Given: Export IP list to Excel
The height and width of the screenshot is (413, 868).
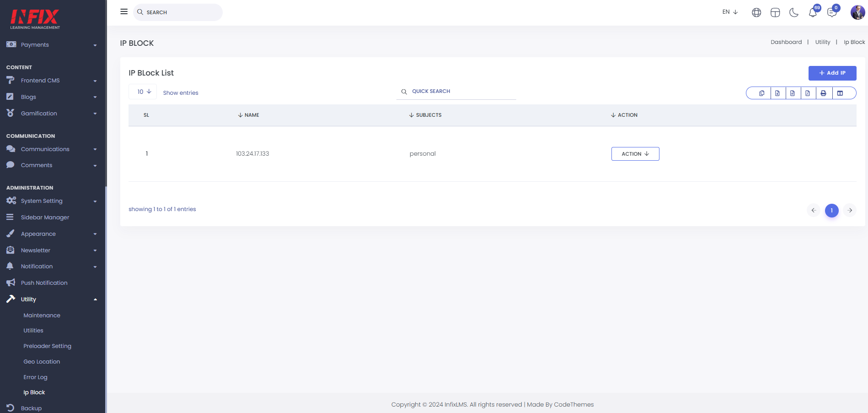Looking at the screenshot, I should (777, 93).
